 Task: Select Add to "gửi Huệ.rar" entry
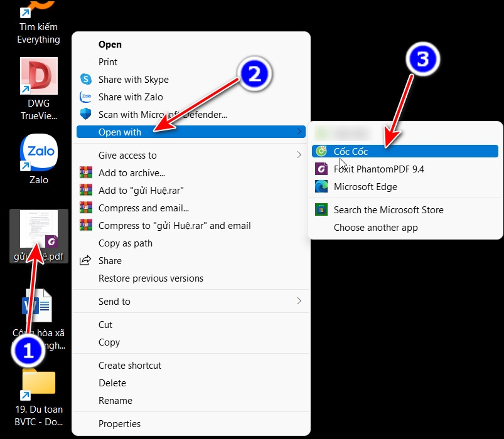[191, 190]
